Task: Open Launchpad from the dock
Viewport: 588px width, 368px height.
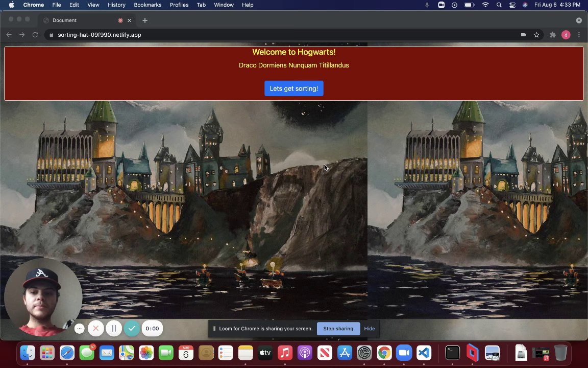Action: [47, 353]
